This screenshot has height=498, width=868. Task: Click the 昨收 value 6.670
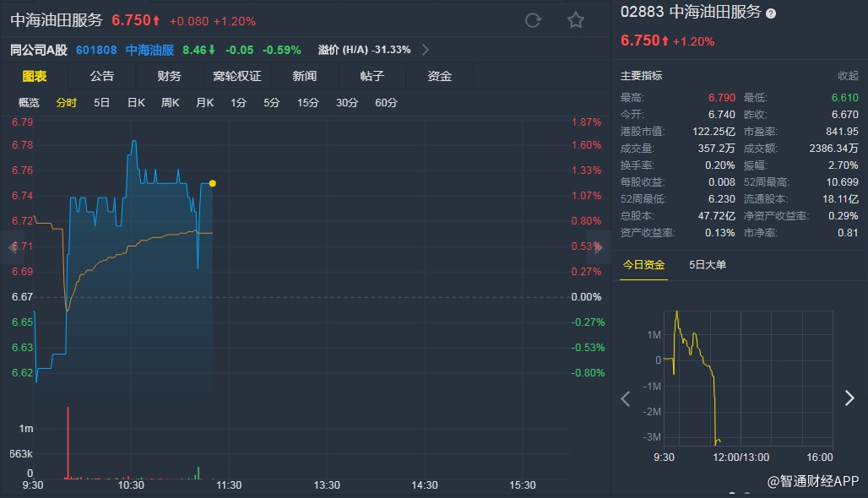coord(844,115)
